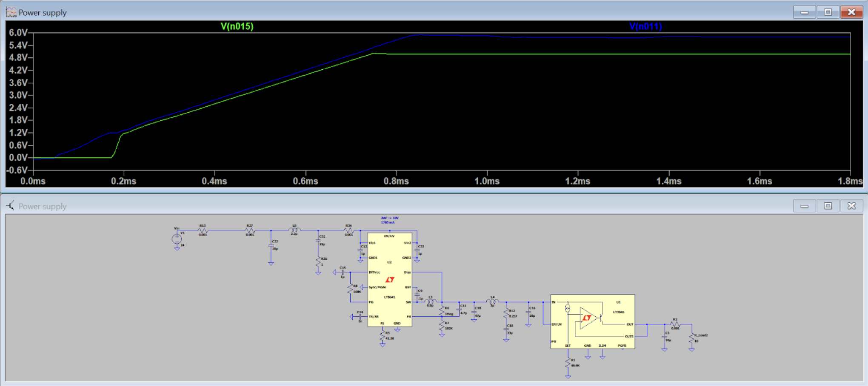
Task: Click the V(n011) blue trace label
Action: [x=645, y=26]
